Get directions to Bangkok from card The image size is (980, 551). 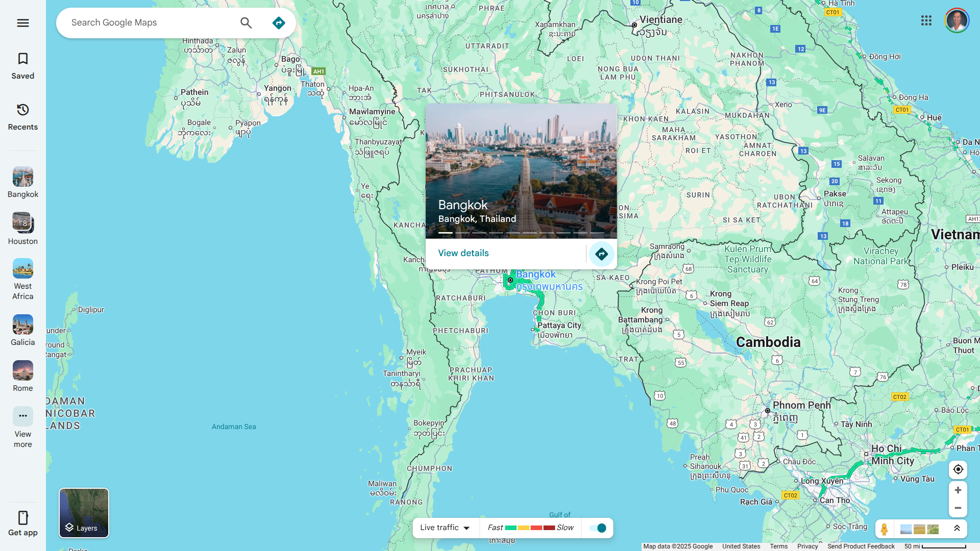click(x=601, y=254)
